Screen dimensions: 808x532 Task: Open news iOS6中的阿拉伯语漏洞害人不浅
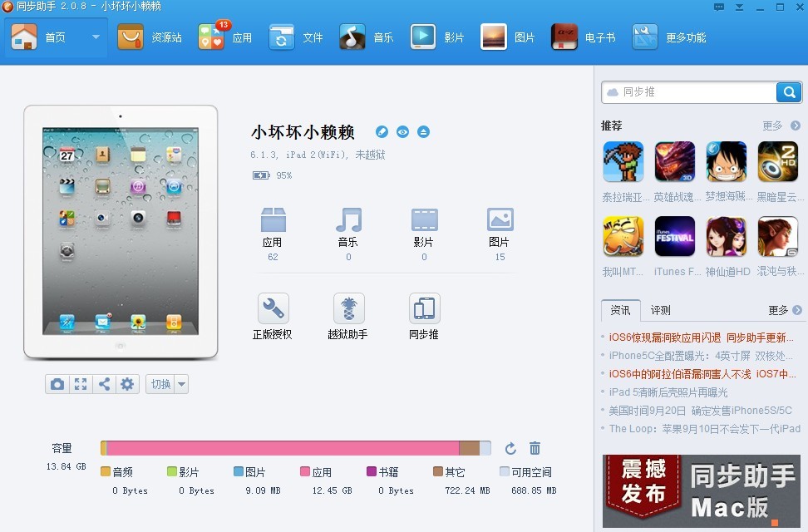pyautogui.click(x=702, y=374)
